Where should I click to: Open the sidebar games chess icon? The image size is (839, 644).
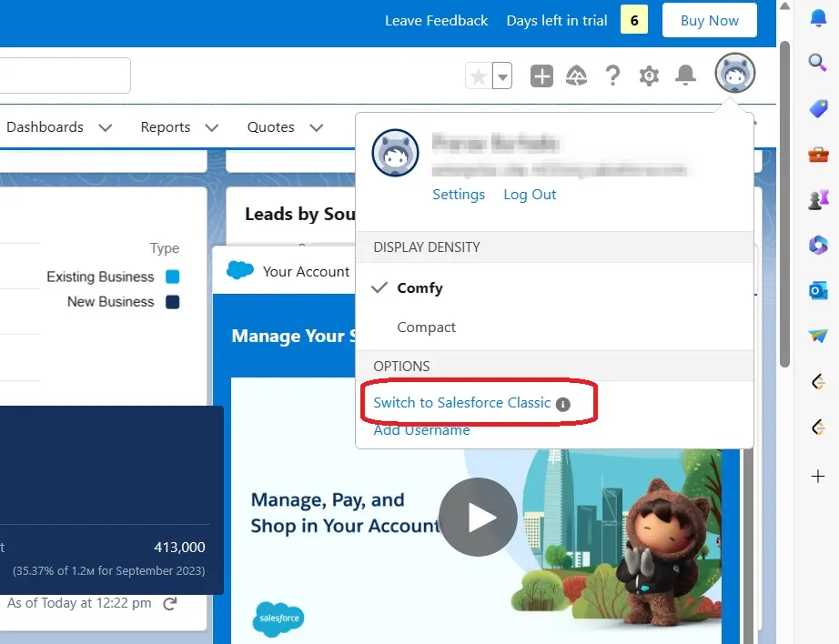click(818, 199)
